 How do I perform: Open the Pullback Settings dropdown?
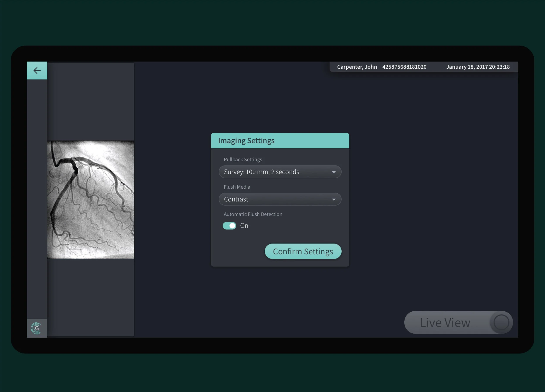pyautogui.click(x=280, y=172)
